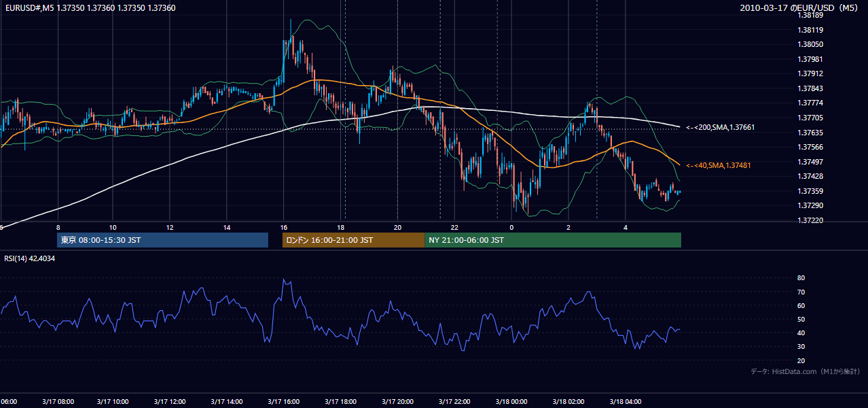Click the HistData.com data source credit
The height and width of the screenshot is (408, 868).
[806, 371]
